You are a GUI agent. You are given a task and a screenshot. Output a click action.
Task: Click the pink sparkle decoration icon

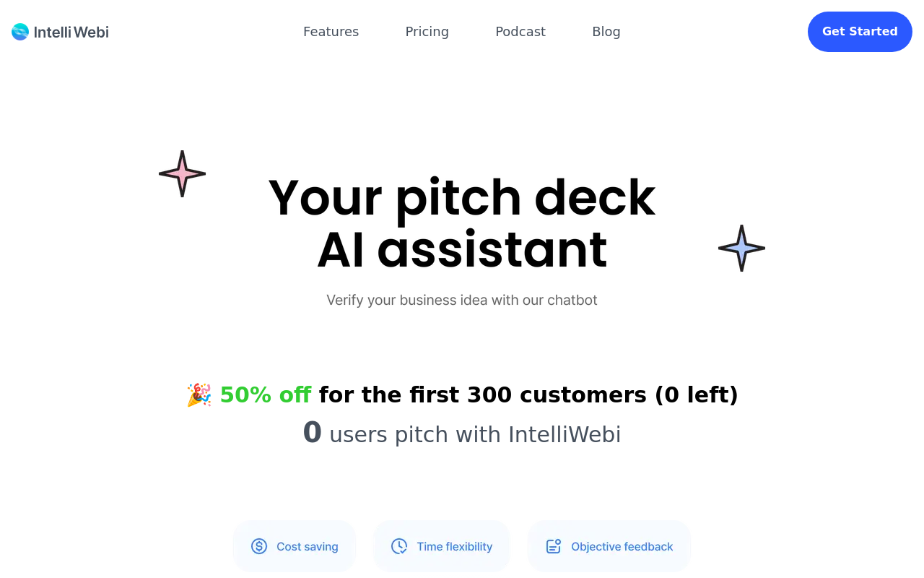[x=182, y=173]
